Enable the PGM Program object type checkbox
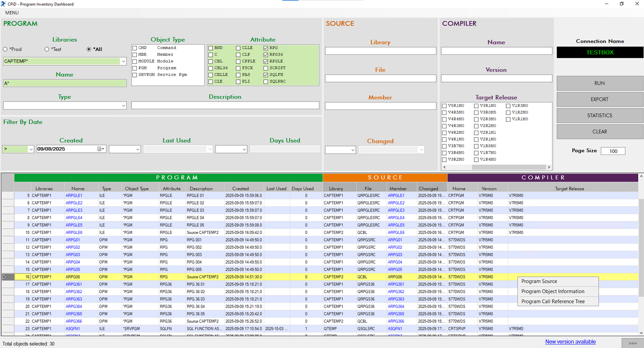 [135, 68]
